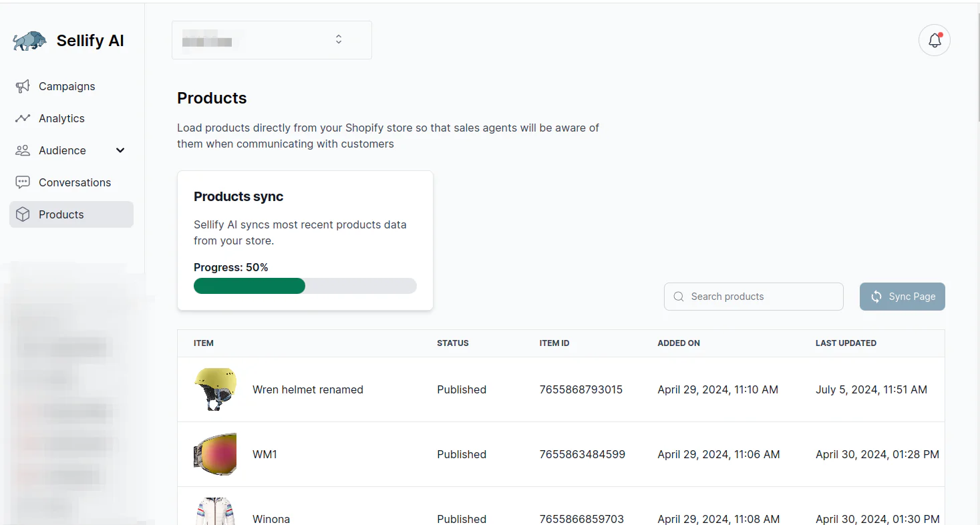Viewport: 980px width, 525px height.
Task: Select item ID 7655863484599
Action: [583, 454]
